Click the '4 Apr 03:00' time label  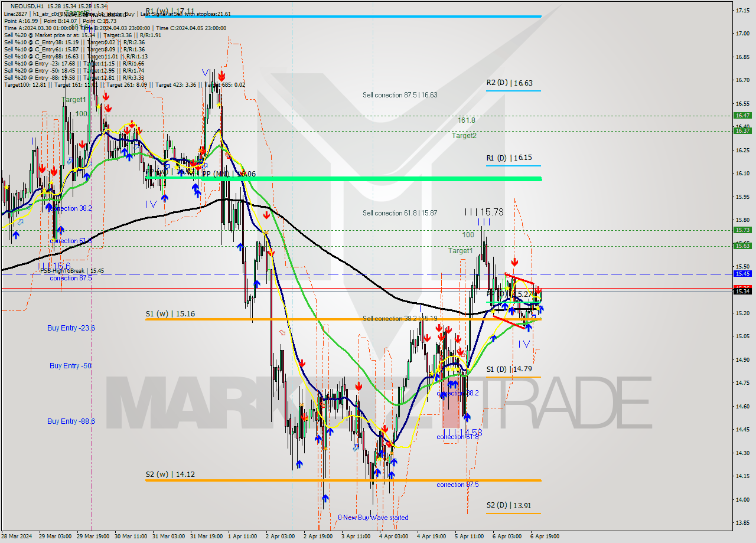(x=393, y=537)
